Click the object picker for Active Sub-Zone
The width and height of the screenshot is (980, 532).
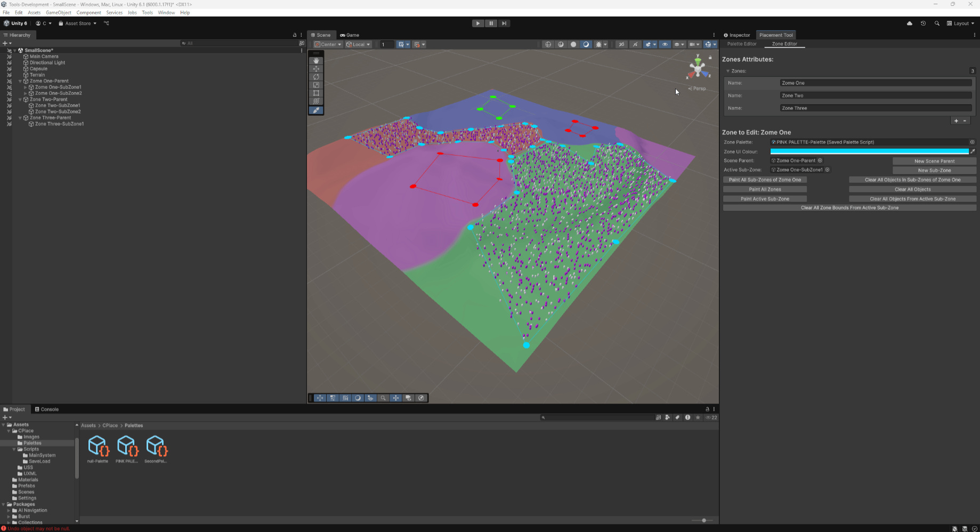tap(827, 170)
